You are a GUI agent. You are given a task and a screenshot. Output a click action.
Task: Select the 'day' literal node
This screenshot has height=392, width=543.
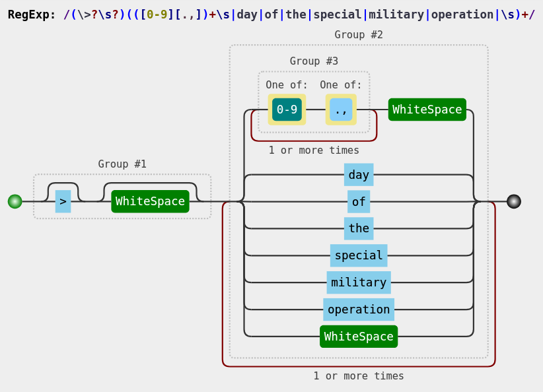tap(359, 175)
